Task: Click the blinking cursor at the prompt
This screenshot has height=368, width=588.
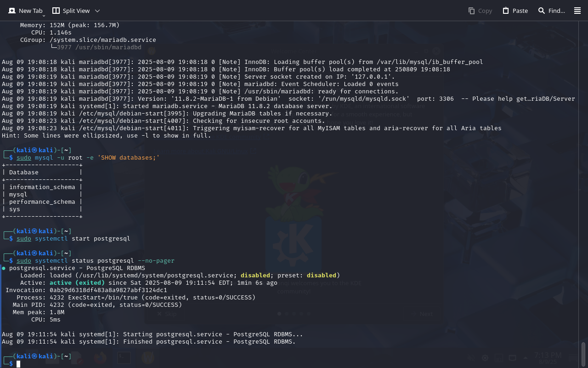Action: [x=18, y=364]
